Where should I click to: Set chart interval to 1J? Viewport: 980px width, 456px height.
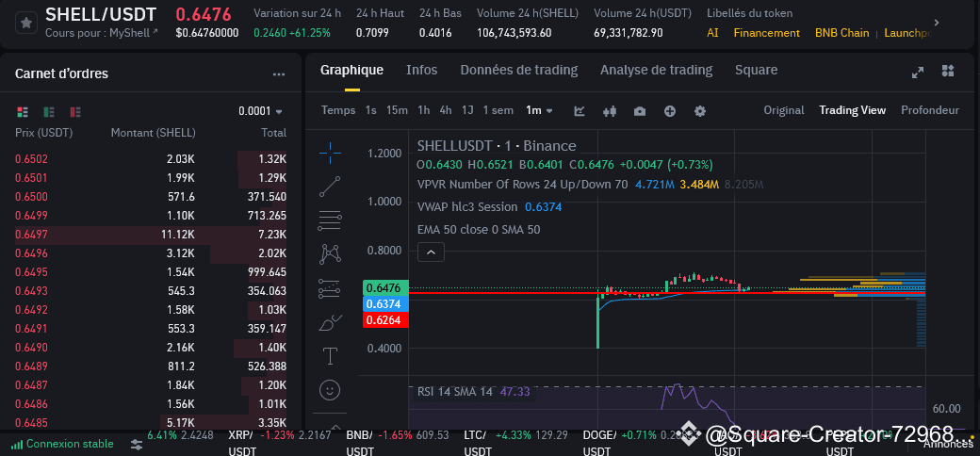(x=467, y=110)
